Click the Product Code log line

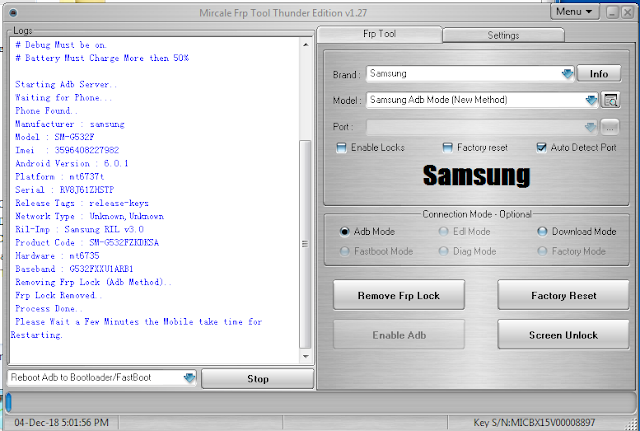(87, 243)
